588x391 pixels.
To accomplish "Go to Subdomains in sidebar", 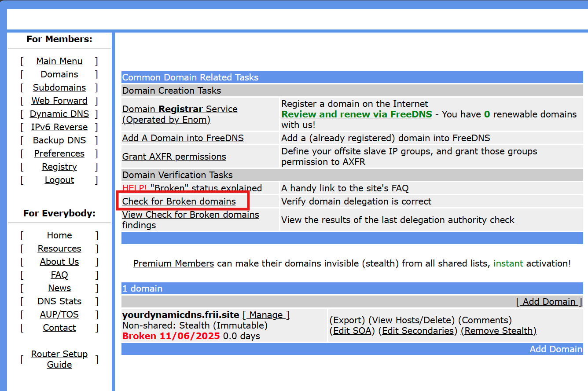I will (59, 88).
